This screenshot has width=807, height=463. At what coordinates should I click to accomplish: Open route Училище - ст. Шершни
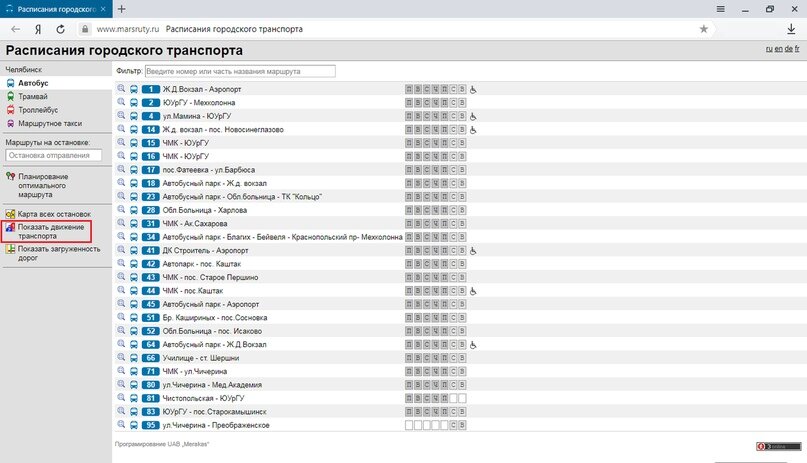point(201,358)
